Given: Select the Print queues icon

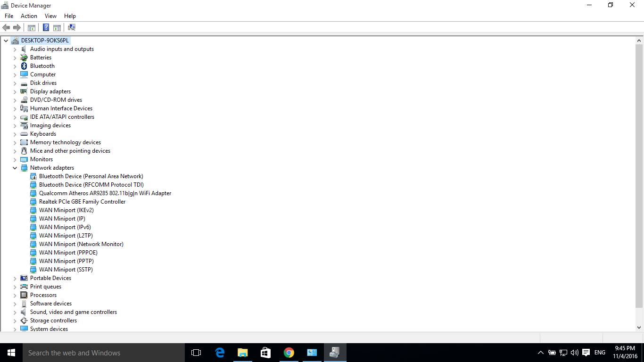Looking at the screenshot, I should tap(24, 287).
